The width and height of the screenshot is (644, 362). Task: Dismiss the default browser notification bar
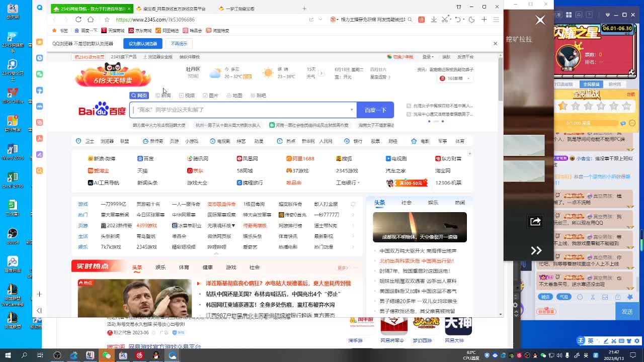coord(495,44)
